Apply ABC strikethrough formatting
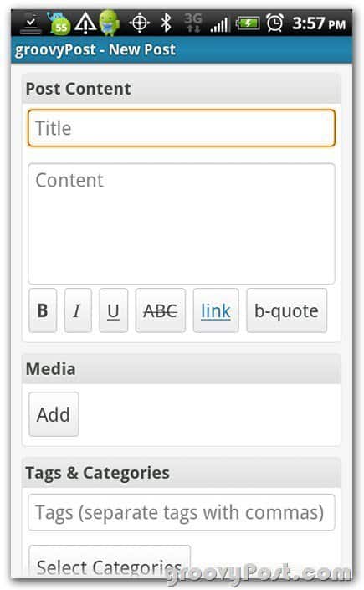The width and height of the screenshot is (364, 590). point(161,310)
